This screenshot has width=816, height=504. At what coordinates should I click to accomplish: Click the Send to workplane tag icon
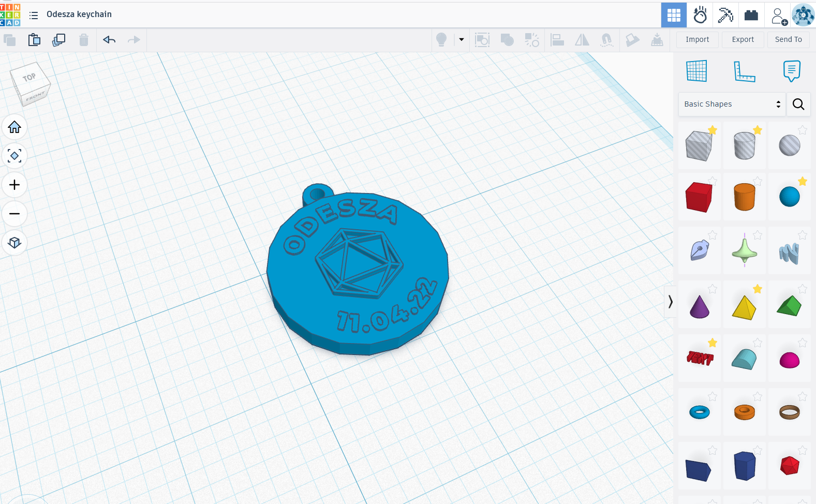632,40
